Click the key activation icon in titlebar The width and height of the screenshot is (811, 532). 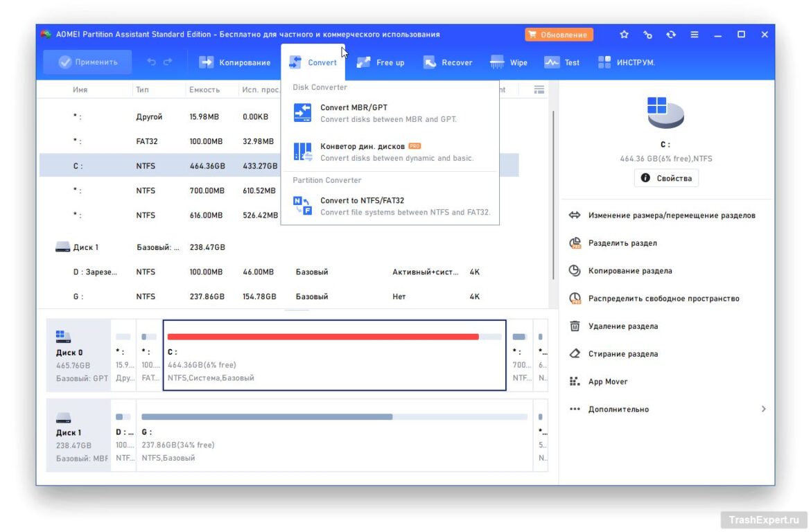click(x=647, y=34)
